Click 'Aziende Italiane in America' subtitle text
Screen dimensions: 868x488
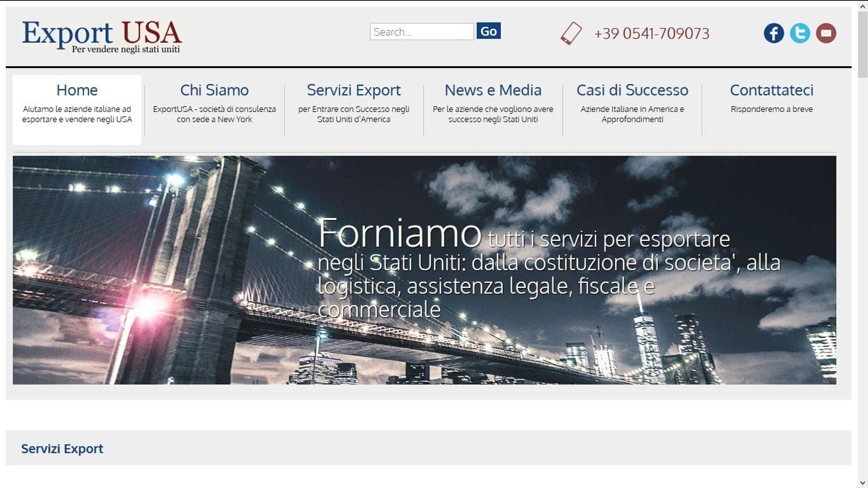[632, 114]
